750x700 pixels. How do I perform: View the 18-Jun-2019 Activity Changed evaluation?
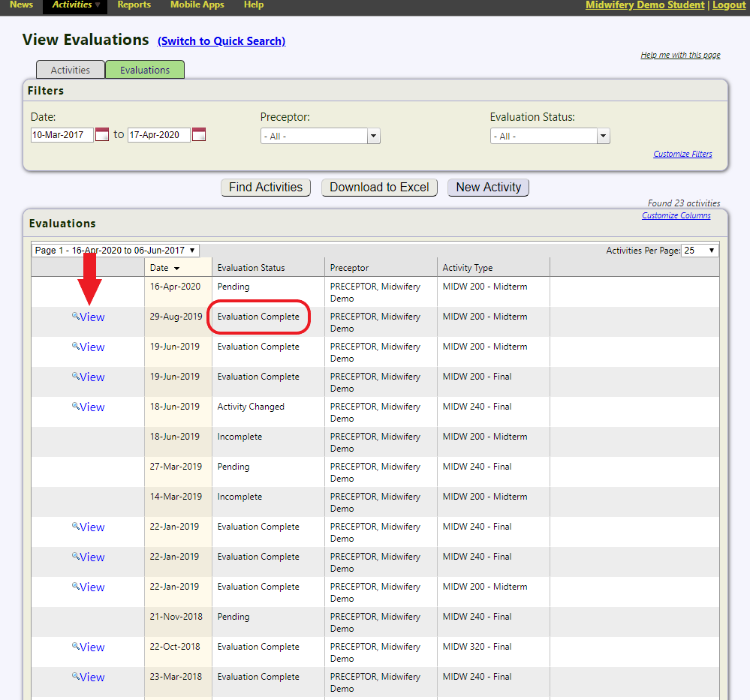[89, 408]
